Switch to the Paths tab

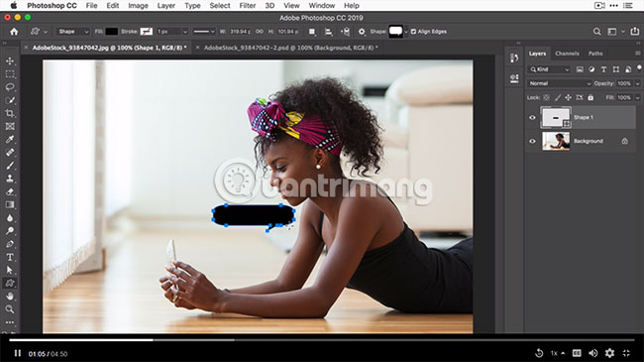tap(595, 54)
